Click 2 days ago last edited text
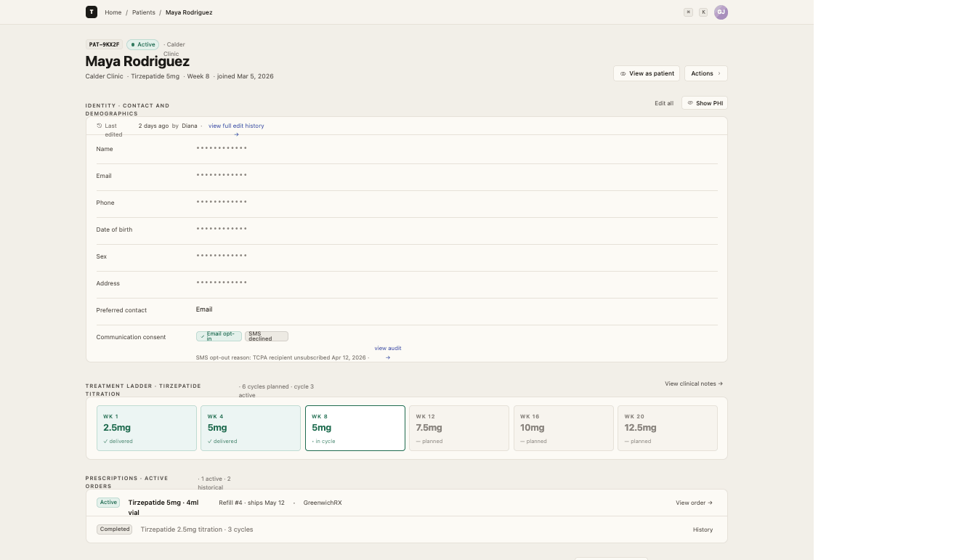Screen dimensions: 959x560 (x=153, y=126)
